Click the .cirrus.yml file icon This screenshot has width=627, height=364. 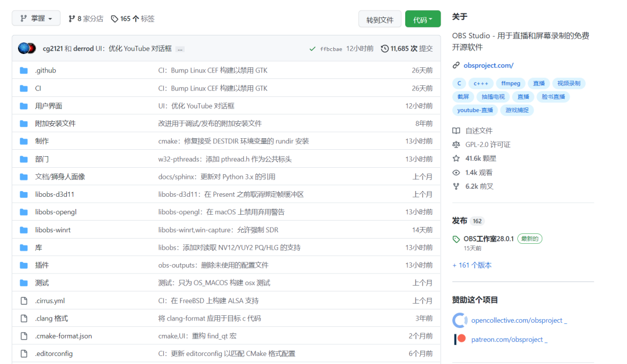tap(24, 301)
